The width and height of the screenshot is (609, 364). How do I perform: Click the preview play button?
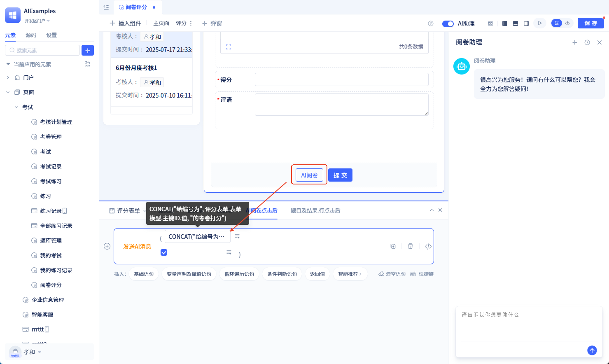tap(540, 23)
